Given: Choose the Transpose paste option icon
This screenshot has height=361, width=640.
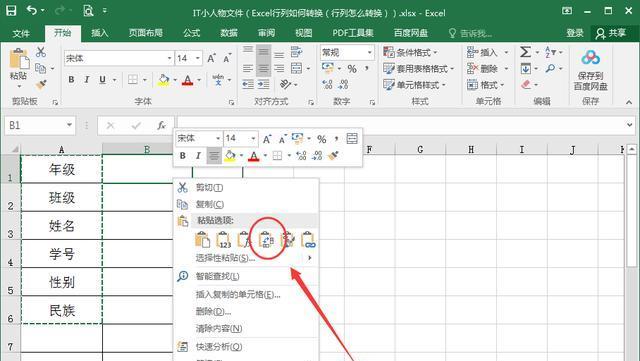Looking at the screenshot, I should click(x=267, y=239).
